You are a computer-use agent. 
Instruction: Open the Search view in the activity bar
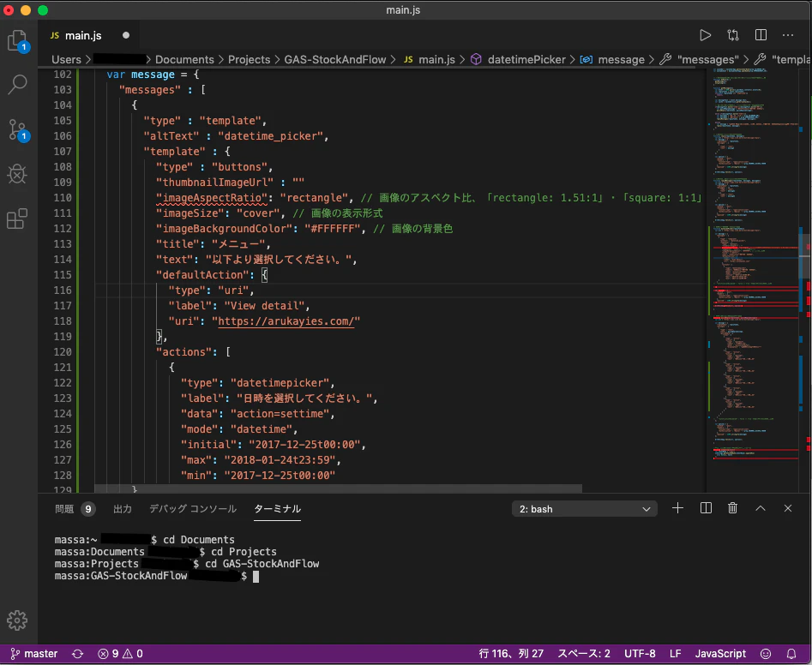pyautogui.click(x=18, y=84)
